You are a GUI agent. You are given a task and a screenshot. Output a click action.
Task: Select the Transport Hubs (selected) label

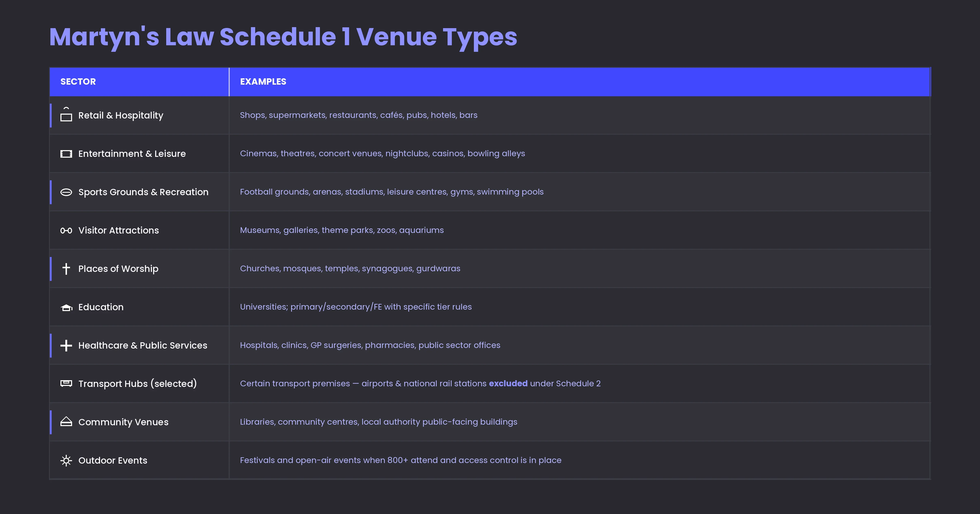(x=138, y=384)
